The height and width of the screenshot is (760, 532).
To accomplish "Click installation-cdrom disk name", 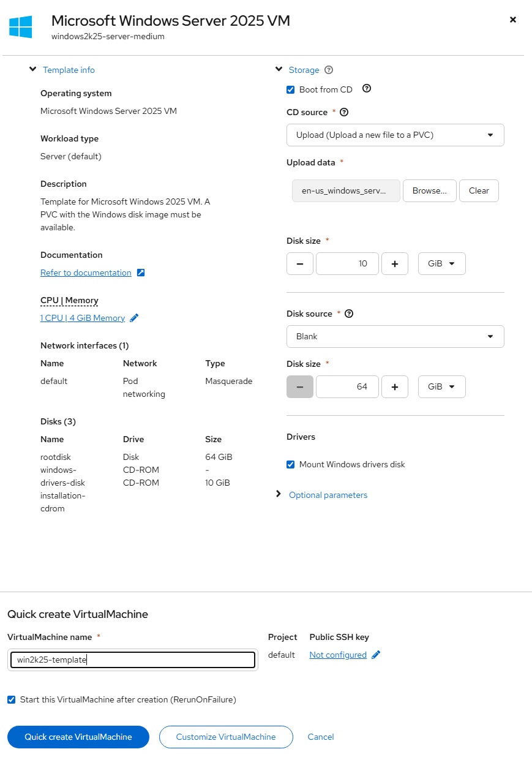I will coord(62,502).
